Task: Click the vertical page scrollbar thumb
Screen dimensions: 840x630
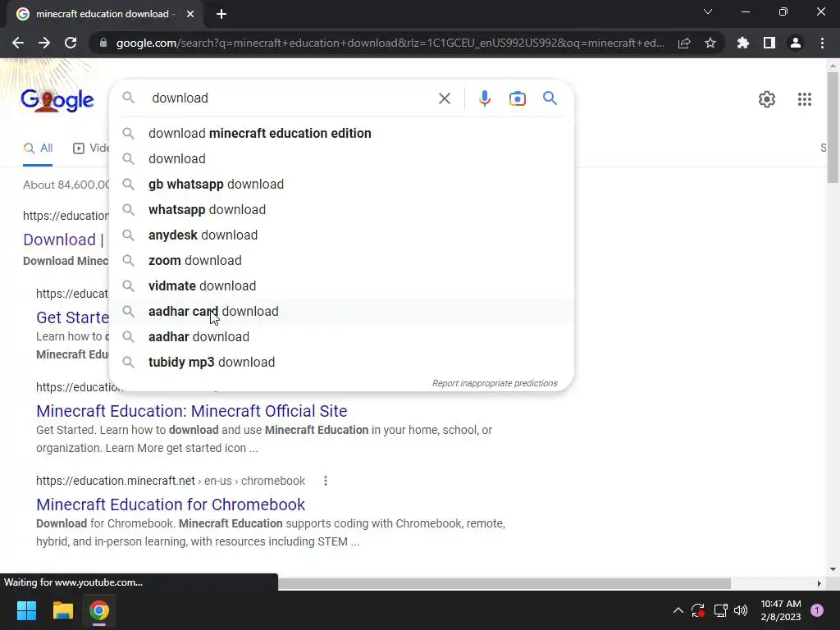Action: click(833, 127)
